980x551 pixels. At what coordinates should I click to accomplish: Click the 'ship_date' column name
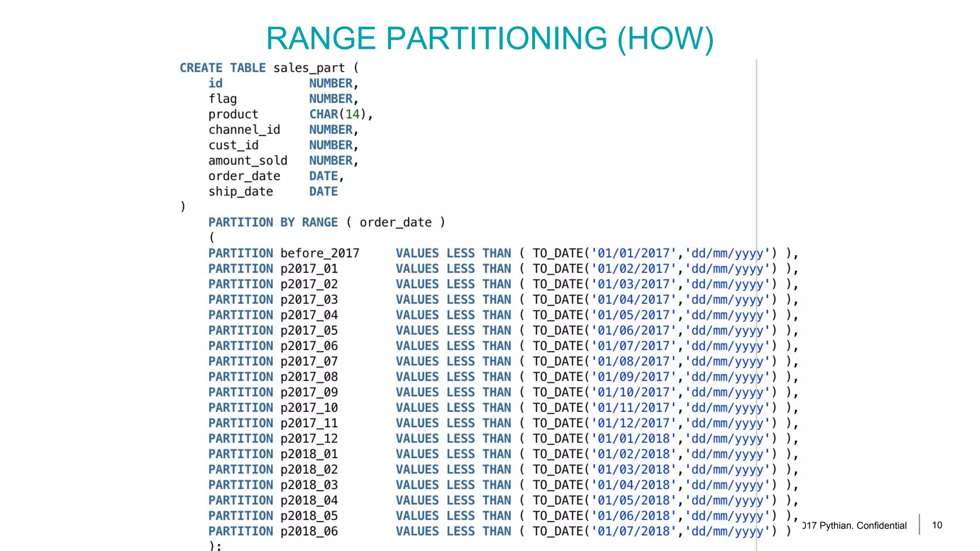coord(241,192)
